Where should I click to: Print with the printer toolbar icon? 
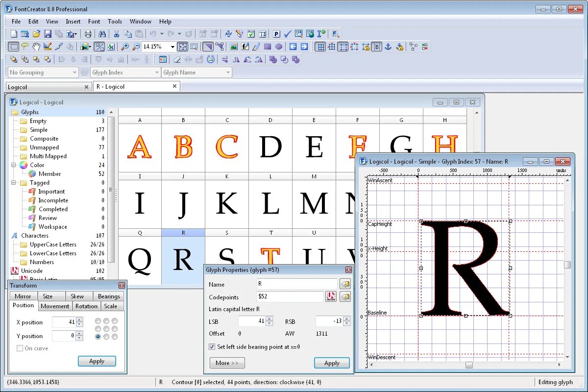88,34
